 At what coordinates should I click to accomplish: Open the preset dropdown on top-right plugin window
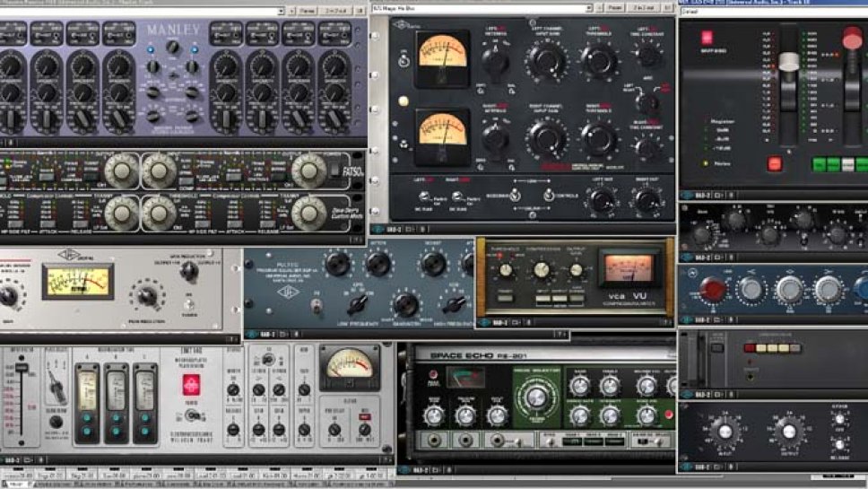[771, 12]
